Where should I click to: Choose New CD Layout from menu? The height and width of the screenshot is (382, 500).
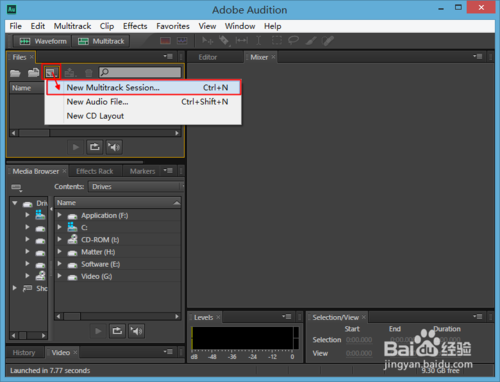(143, 116)
